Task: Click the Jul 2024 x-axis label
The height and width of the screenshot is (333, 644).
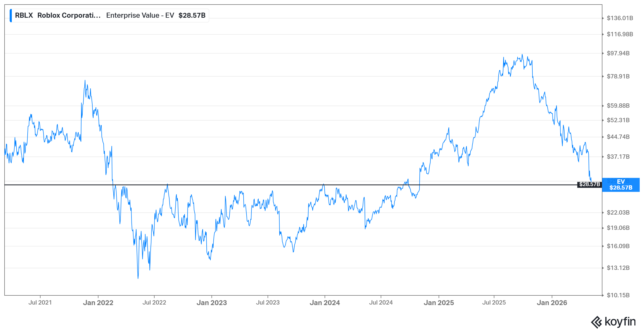Action: (381, 302)
